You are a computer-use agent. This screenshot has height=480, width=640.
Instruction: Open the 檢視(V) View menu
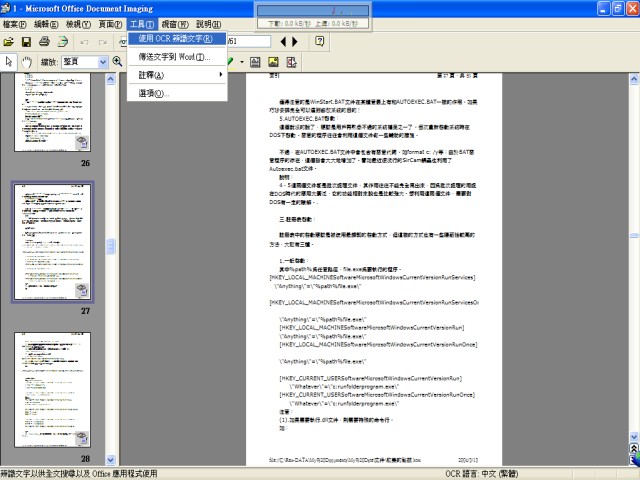coord(78,24)
